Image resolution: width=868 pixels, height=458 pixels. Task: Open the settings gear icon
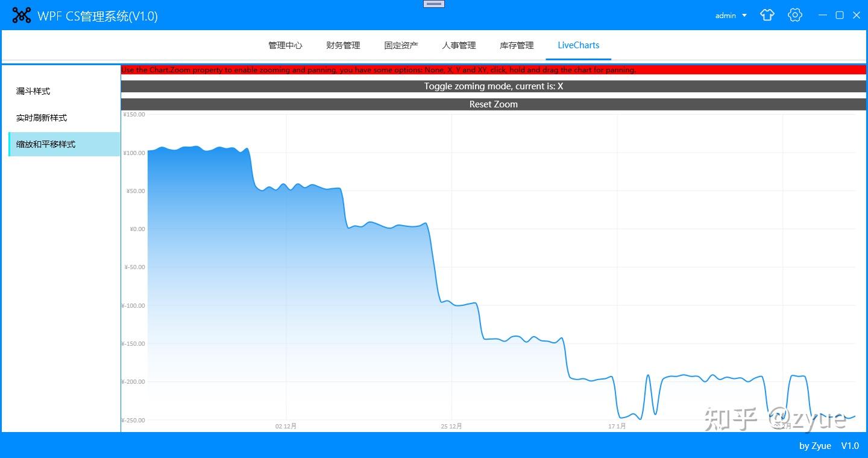[794, 15]
